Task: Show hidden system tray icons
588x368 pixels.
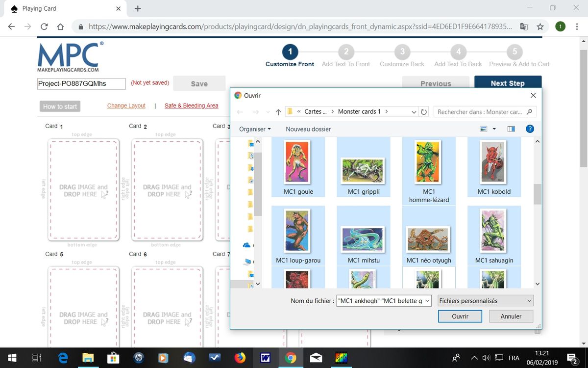Action: [x=474, y=358]
